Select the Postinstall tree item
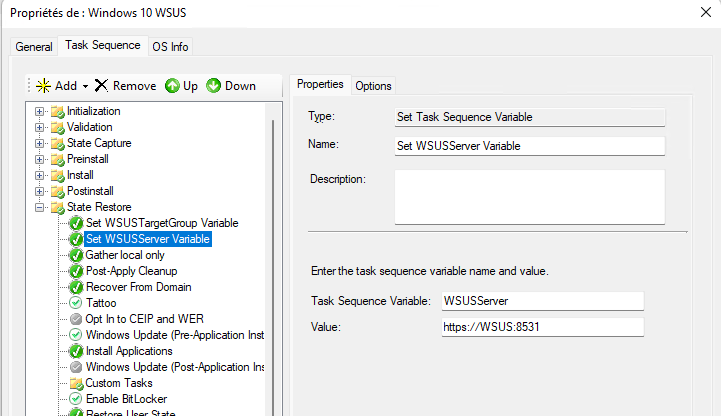 click(90, 191)
